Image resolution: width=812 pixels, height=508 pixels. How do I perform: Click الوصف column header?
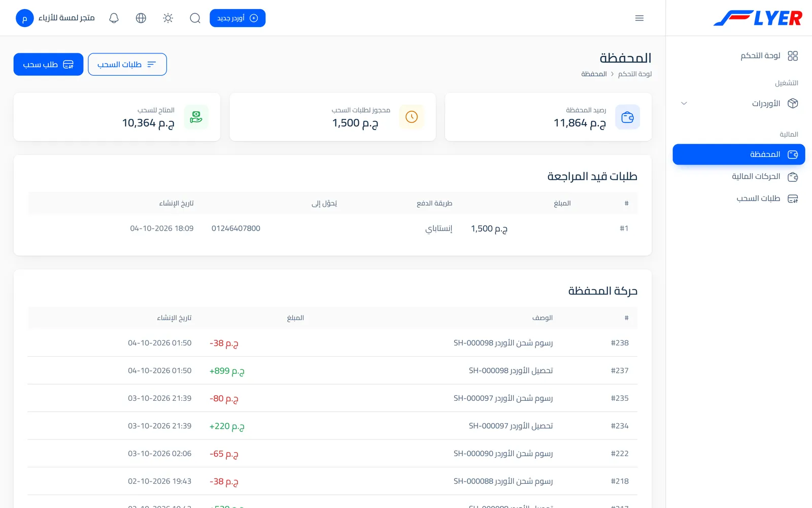tap(543, 318)
